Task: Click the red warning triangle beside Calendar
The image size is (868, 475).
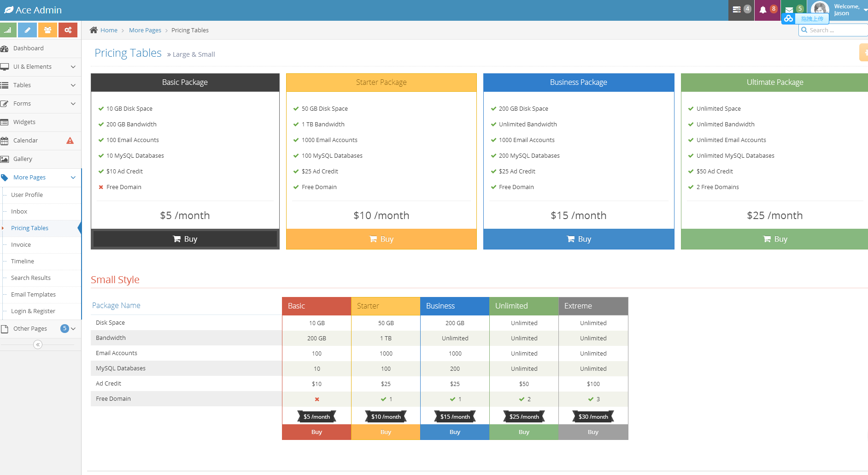Action: click(x=70, y=141)
